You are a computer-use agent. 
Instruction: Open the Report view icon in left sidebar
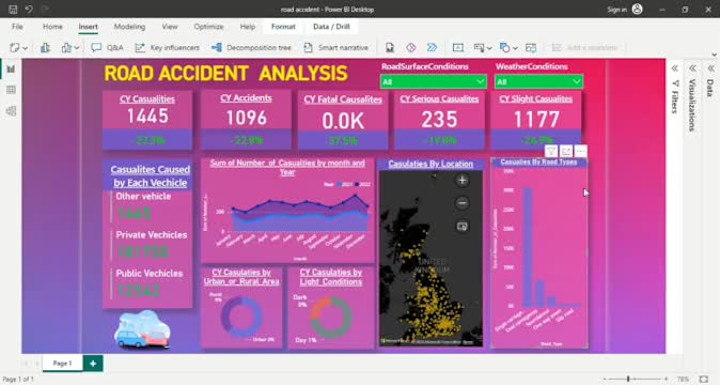[11, 69]
